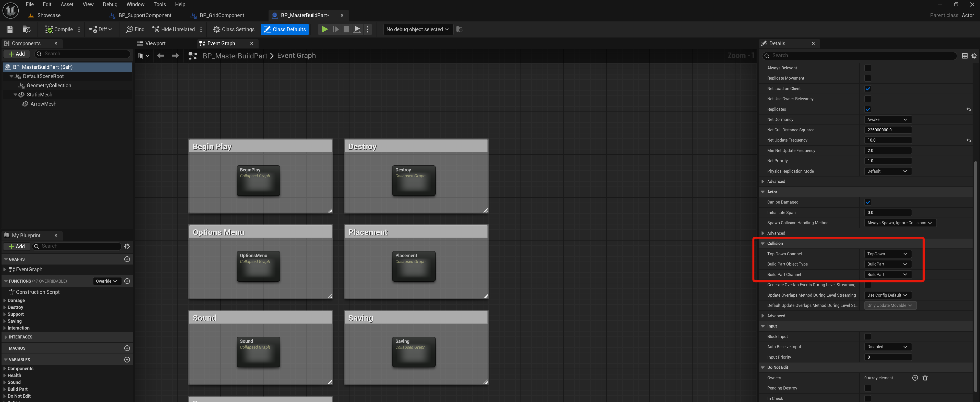Click the Save icon in toolbar

(10, 29)
